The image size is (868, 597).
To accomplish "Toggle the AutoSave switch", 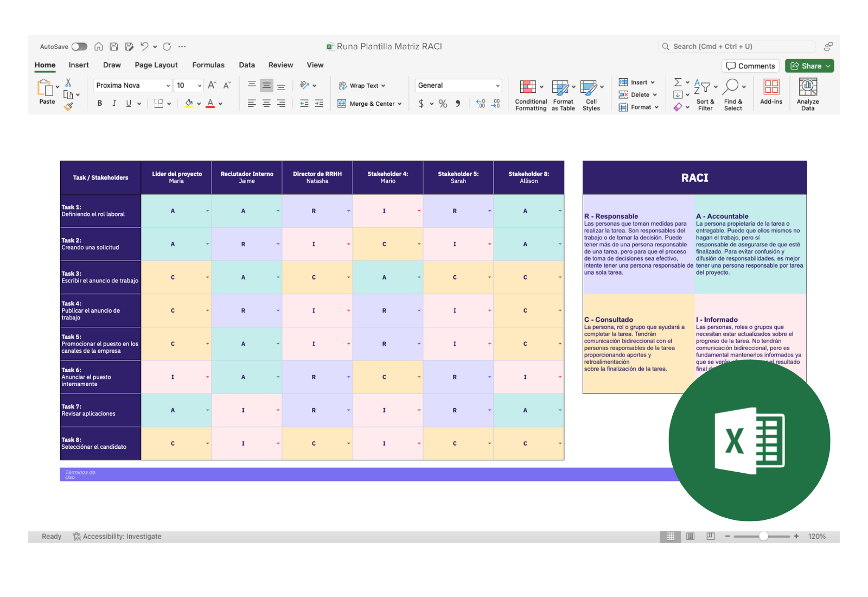I will click(79, 47).
